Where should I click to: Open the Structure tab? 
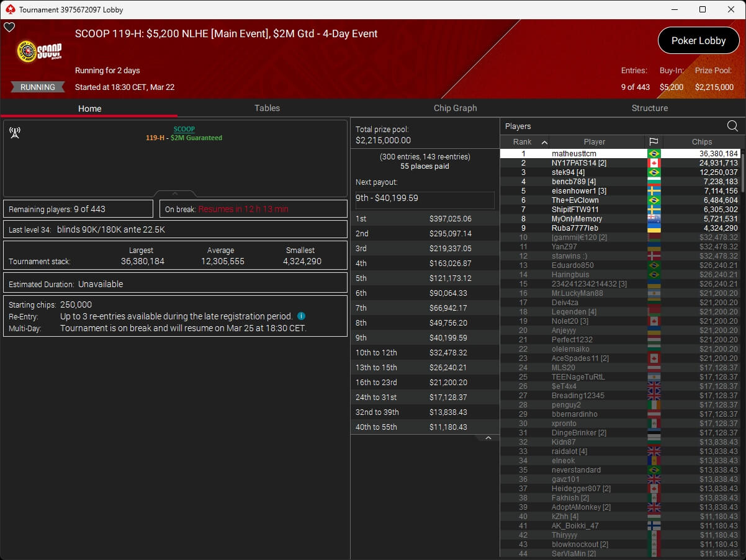click(x=649, y=108)
